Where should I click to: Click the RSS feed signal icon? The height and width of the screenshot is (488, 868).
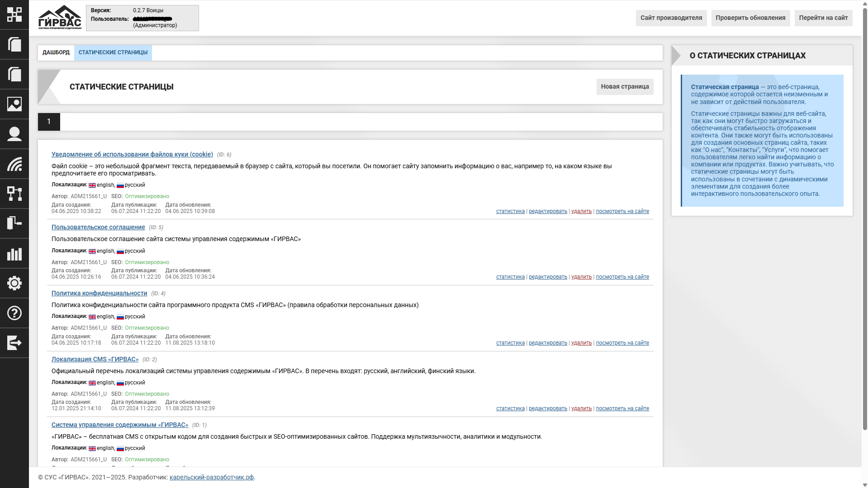click(14, 164)
